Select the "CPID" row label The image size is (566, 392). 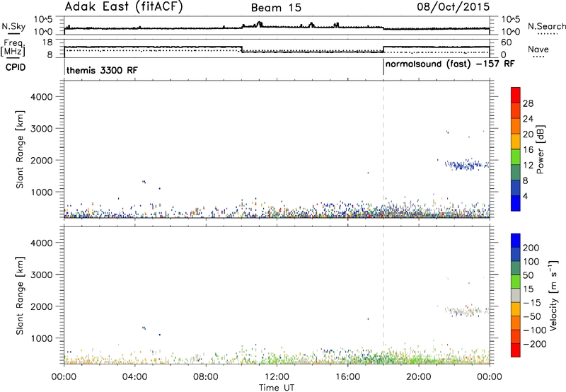pyautogui.click(x=16, y=67)
